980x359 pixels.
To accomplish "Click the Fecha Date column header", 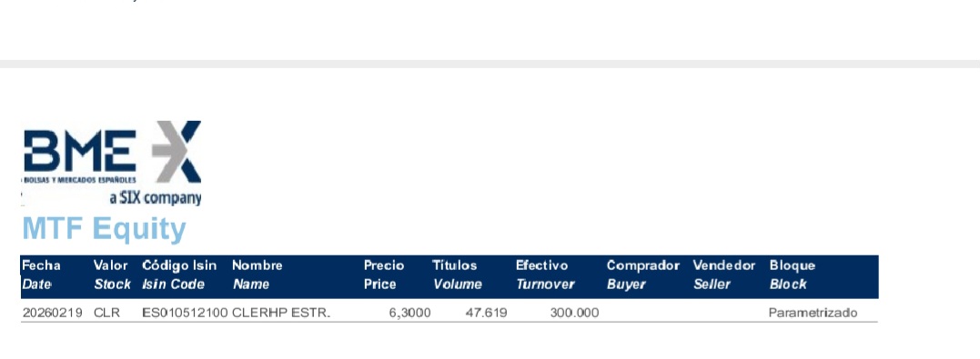I will coord(41,274).
